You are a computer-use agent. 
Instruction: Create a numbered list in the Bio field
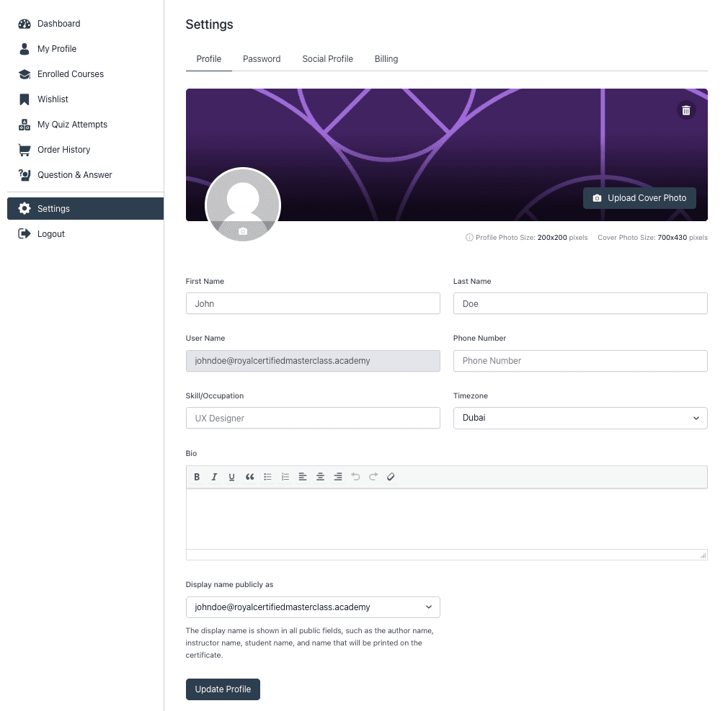[x=285, y=476]
